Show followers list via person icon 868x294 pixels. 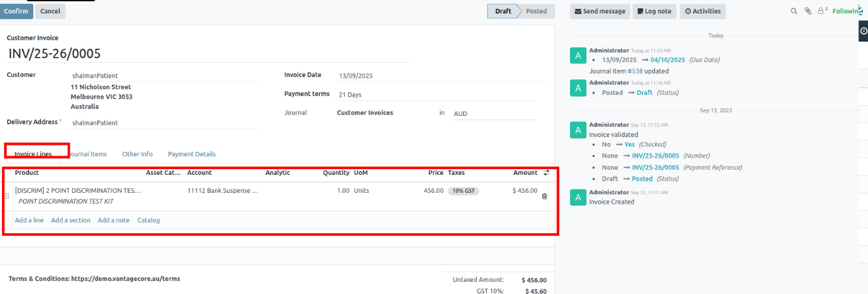coord(822,11)
